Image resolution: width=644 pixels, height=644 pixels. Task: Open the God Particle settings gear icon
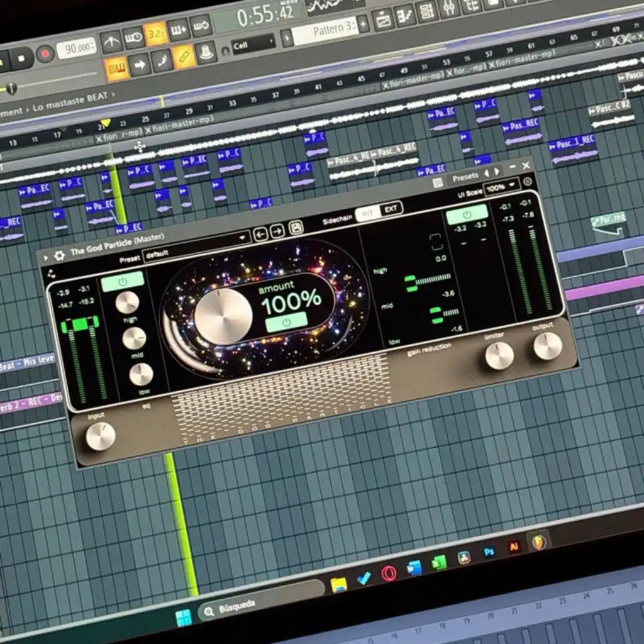[x=528, y=181]
